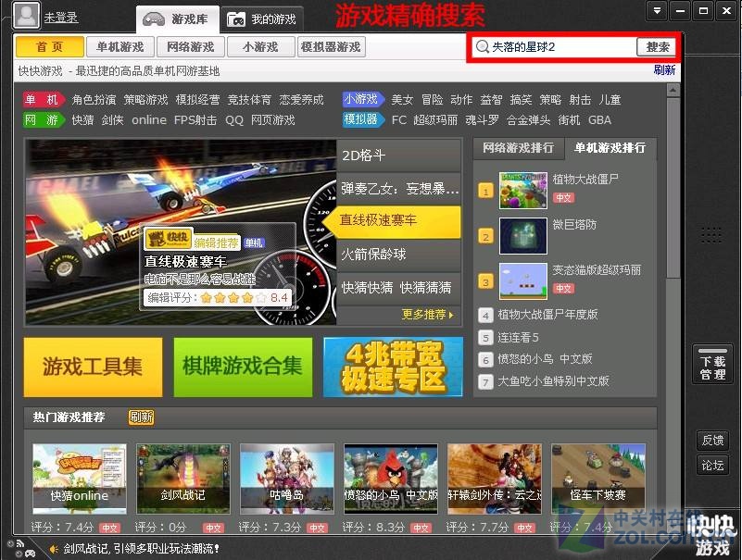Click the scrollbar up arrow
Screen dimensions: 742x560
point(673,90)
